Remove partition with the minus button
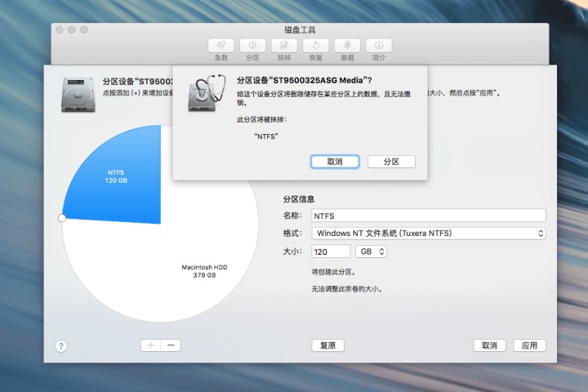This screenshot has height=392, width=588. pos(171,345)
